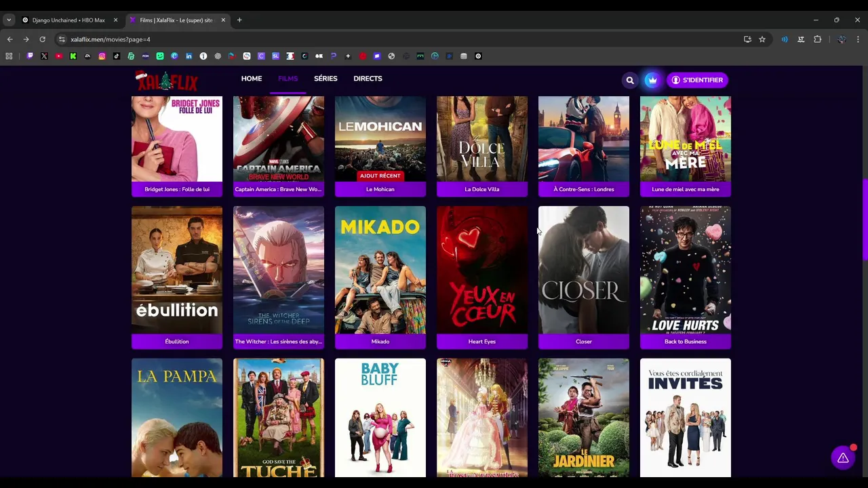Open the Captain America : Brave New World title
Screen dimensions: 868x488
click(x=279, y=189)
